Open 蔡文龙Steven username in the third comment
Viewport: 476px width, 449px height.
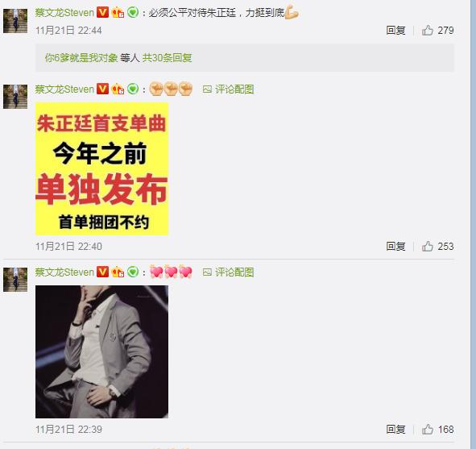pos(64,272)
